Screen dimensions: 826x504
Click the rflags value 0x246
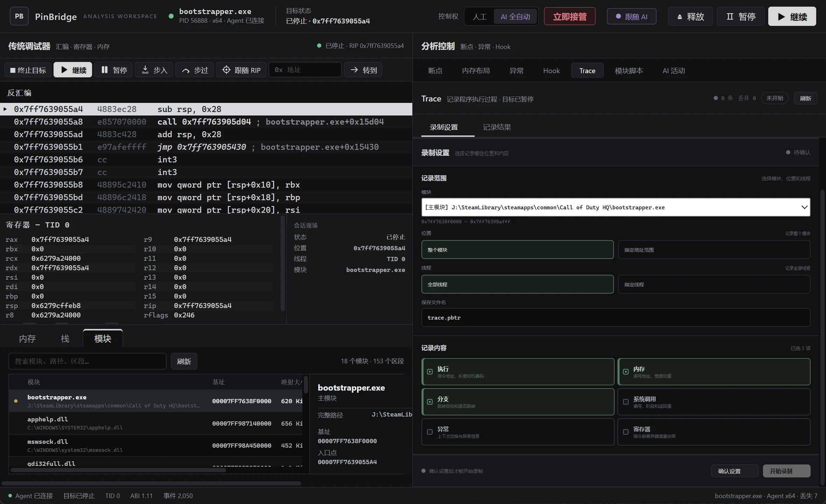184,315
